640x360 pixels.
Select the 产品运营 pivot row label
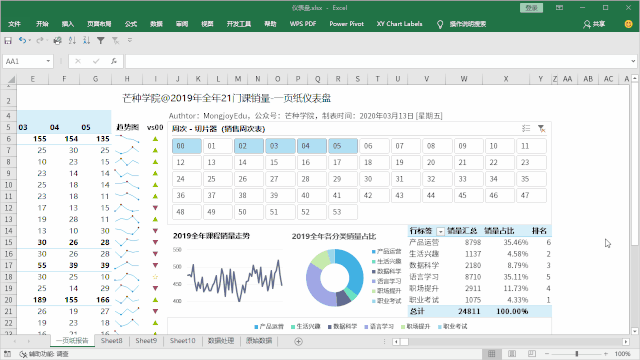pyautogui.click(x=424, y=242)
